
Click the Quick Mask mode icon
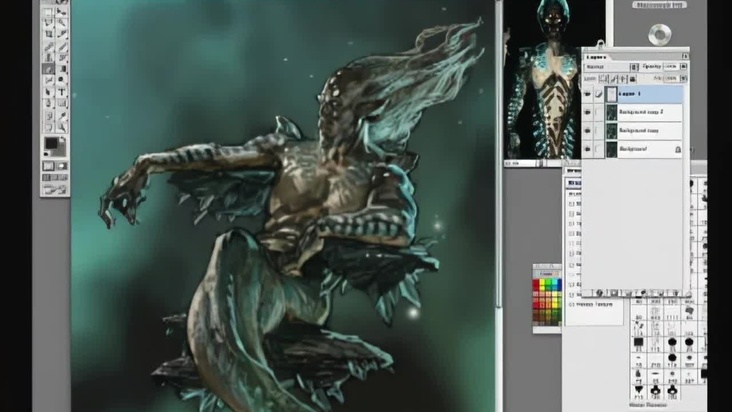point(61,164)
